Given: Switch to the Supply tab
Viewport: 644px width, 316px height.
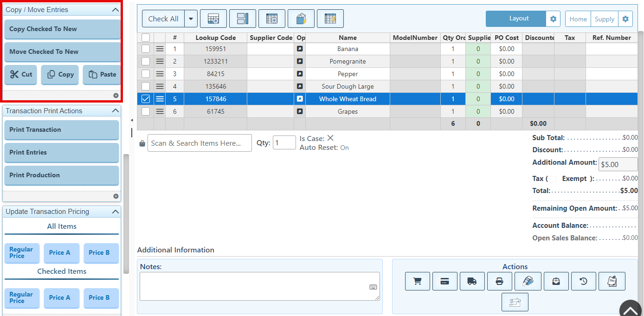Looking at the screenshot, I should [604, 19].
